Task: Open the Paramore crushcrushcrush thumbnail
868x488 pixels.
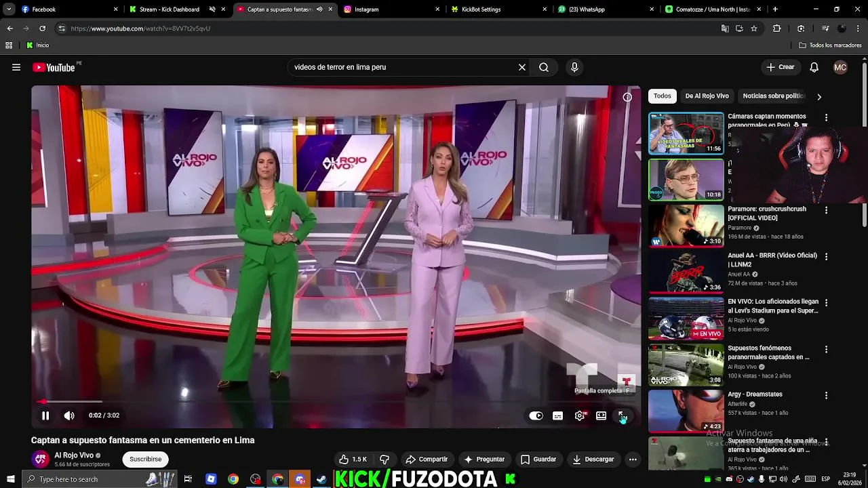Action: (686, 226)
